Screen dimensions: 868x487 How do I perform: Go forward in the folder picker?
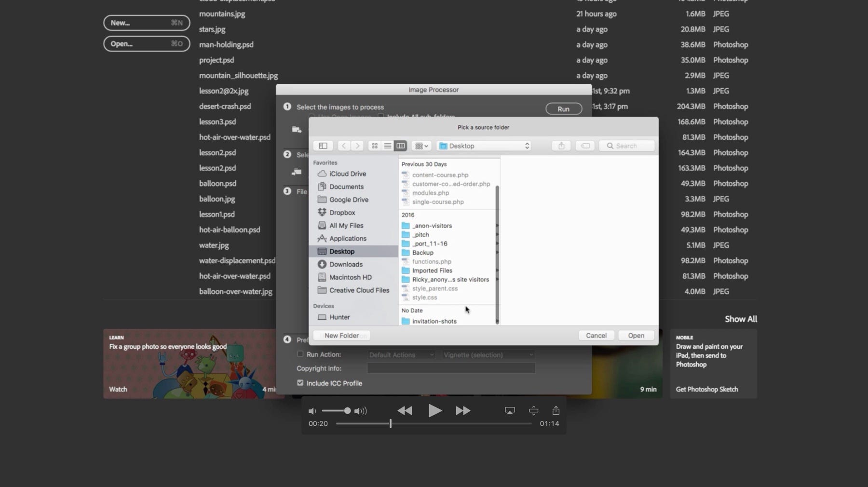(357, 146)
